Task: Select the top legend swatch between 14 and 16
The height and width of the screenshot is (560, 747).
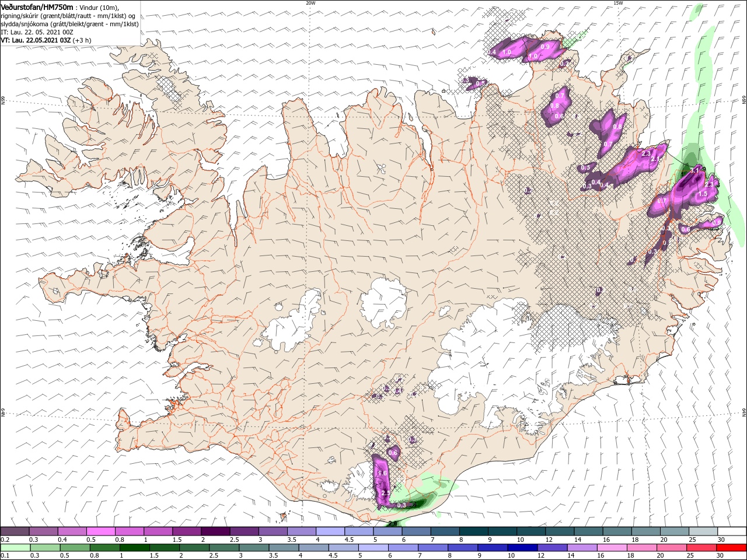Action: tap(589, 531)
